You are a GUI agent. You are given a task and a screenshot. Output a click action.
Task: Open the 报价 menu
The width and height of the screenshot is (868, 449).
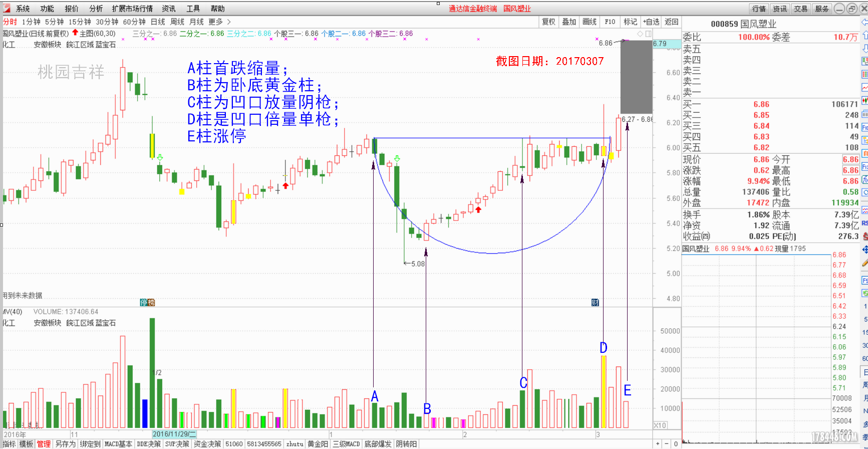point(72,9)
